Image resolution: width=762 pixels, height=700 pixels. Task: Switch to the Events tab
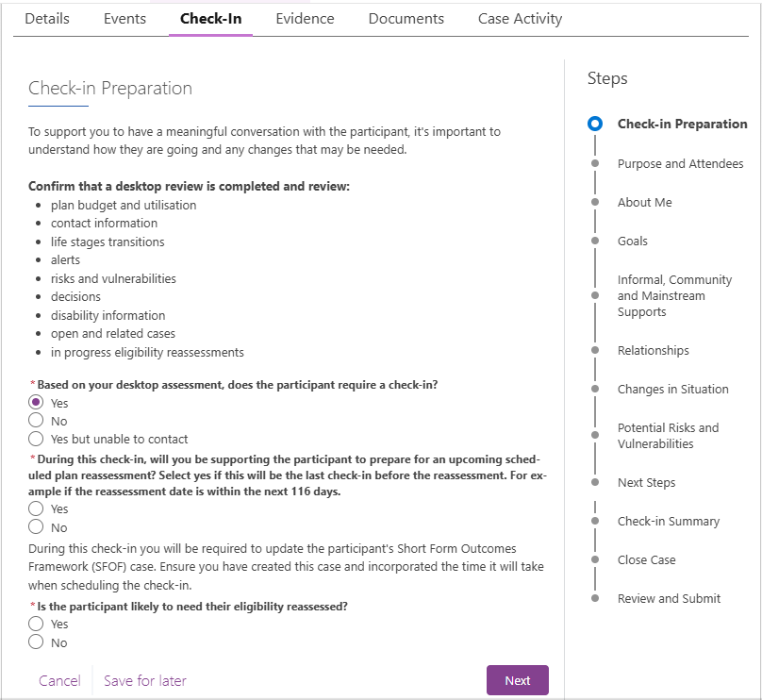[124, 19]
